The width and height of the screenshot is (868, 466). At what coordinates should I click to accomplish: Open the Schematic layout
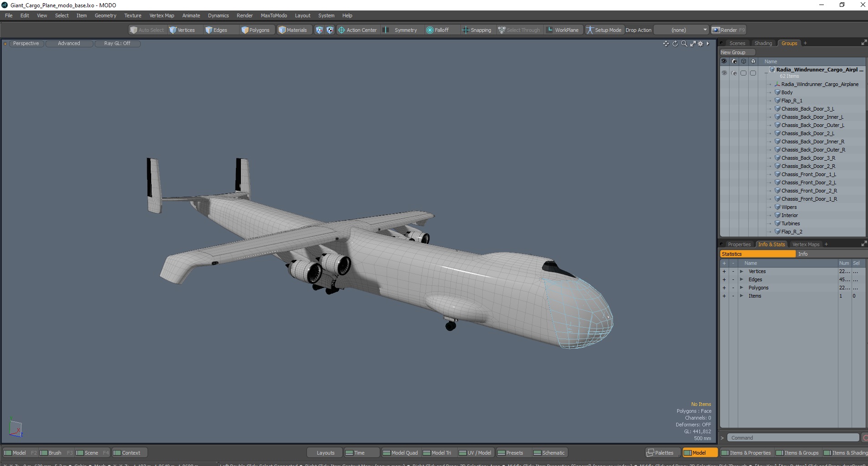(549, 453)
